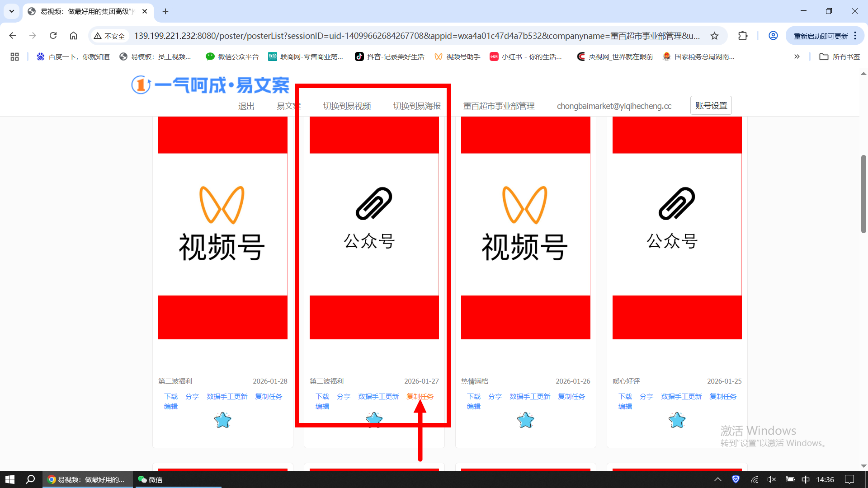
Task: Open a new browser tab
Action: [x=165, y=11]
